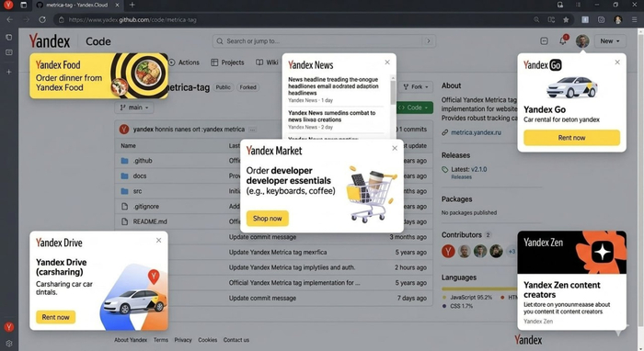The image size is (644, 351).
Task: Open the Yandex Zen content creators card
Action: [x=571, y=280]
